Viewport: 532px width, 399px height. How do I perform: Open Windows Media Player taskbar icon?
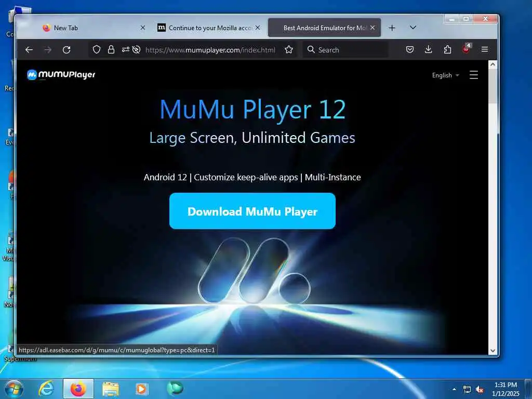point(141,389)
